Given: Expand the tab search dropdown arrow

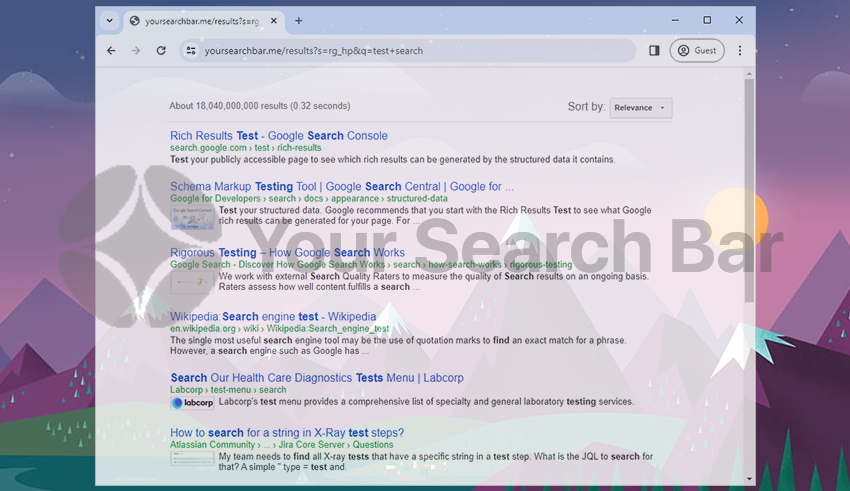Looking at the screenshot, I should (x=110, y=21).
